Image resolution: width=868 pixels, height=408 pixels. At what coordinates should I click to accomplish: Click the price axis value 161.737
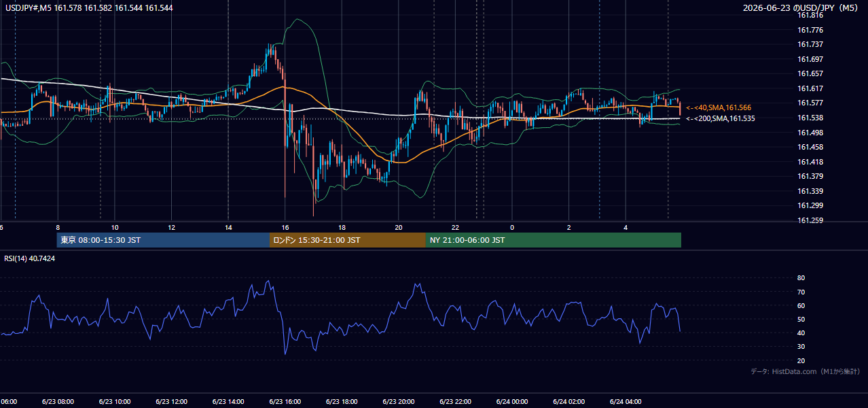(x=810, y=44)
